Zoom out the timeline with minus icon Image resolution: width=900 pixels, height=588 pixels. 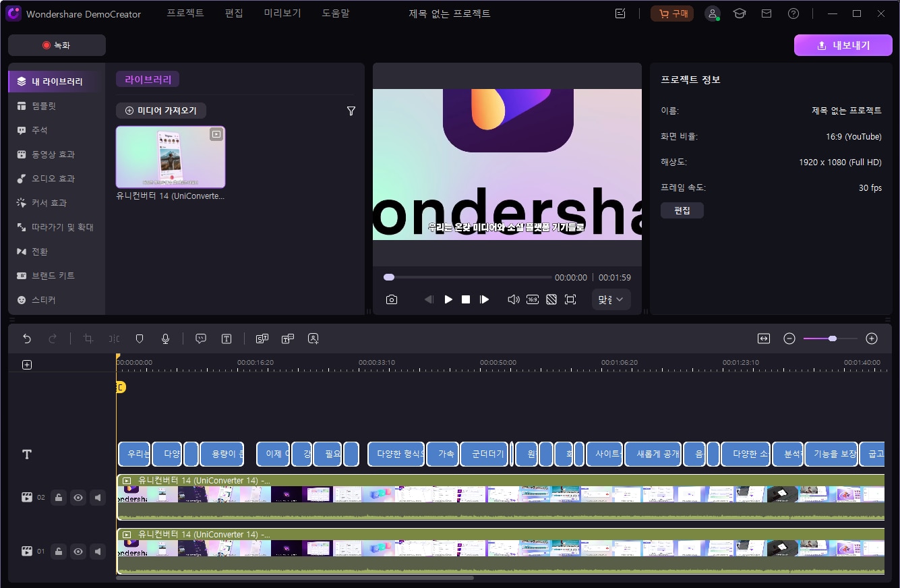(789, 339)
